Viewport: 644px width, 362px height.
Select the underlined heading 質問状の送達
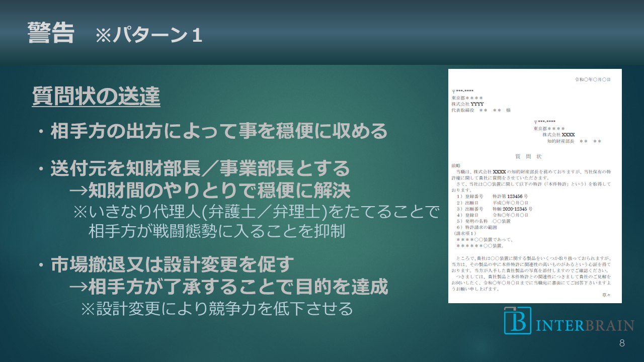[96, 97]
